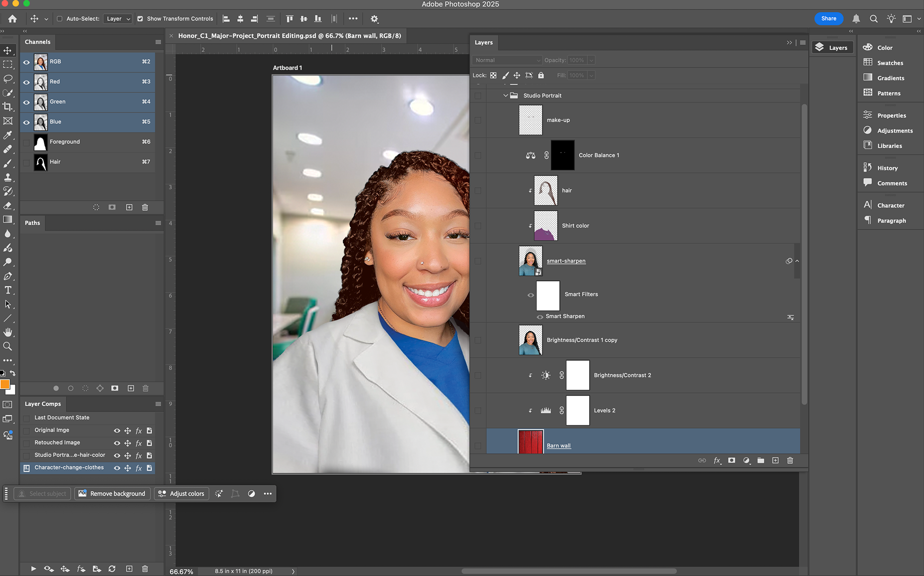Screen dimensions: 924x576
Task: Select the Eyedropper tool
Action: pyautogui.click(x=8, y=135)
